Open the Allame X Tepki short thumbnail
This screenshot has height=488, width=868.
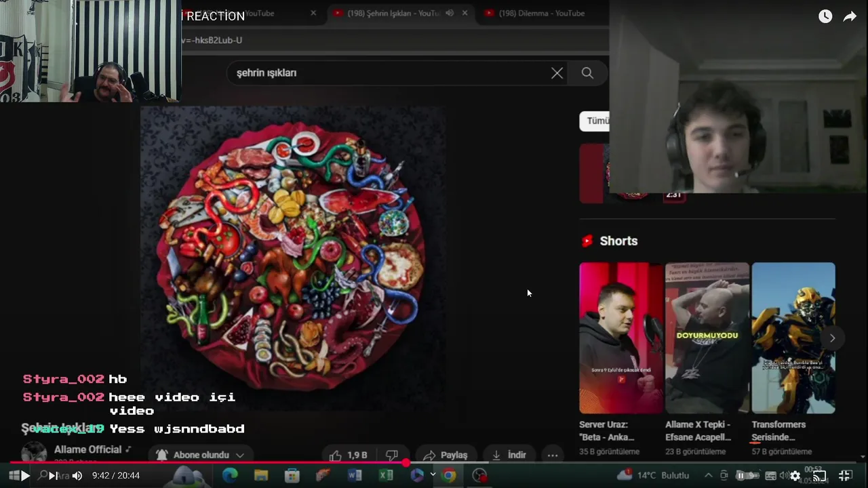click(x=707, y=338)
